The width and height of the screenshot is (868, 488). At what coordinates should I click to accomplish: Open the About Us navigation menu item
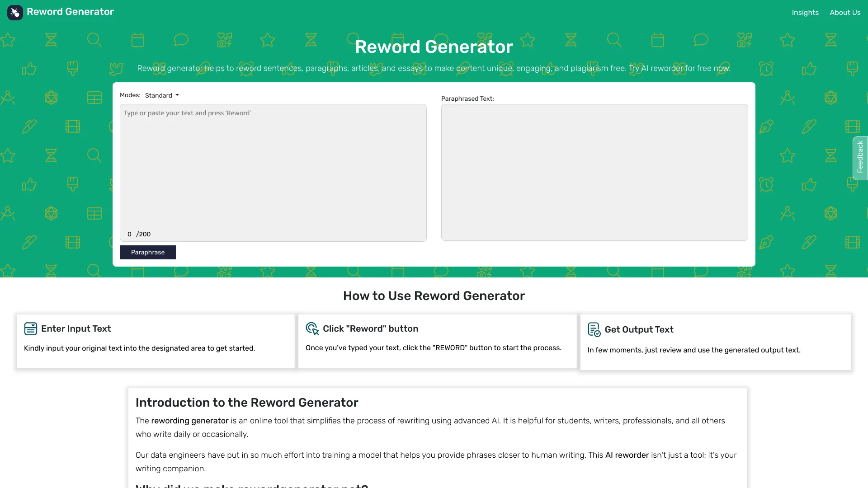[x=845, y=12]
